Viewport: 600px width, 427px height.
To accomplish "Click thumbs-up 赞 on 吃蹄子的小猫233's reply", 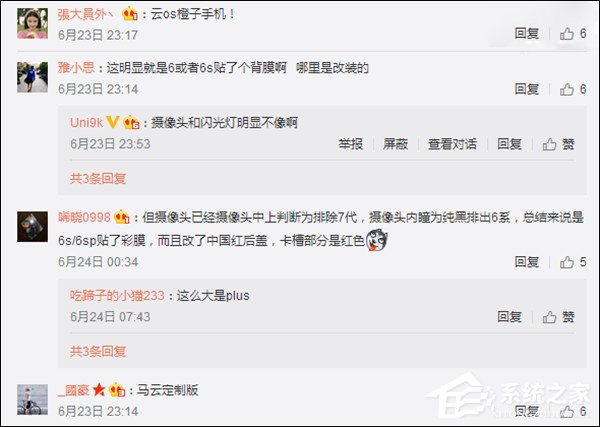I will click(x=559, y=317).
